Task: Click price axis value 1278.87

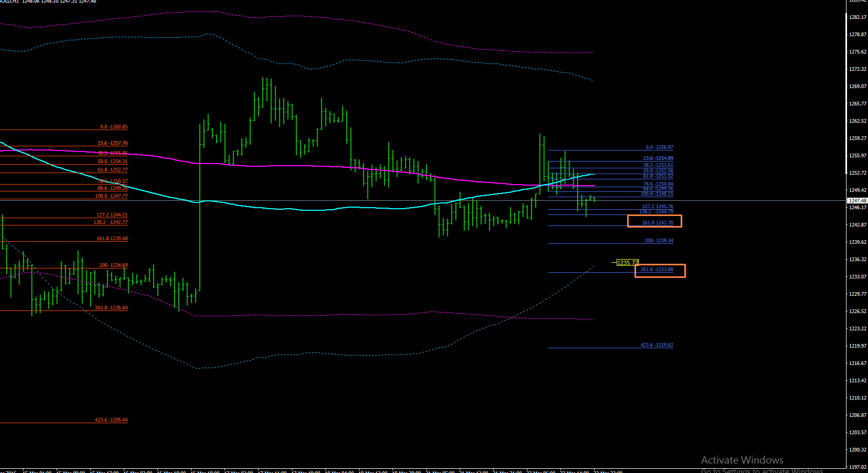Action: tap(858, 35)
